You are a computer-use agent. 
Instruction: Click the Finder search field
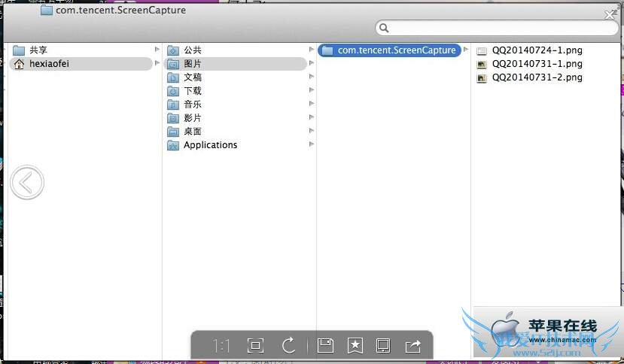click(x=497, y=28)
